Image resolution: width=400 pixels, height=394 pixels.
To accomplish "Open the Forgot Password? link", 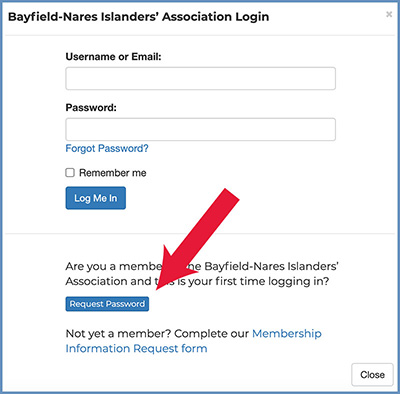I will 107,148.
